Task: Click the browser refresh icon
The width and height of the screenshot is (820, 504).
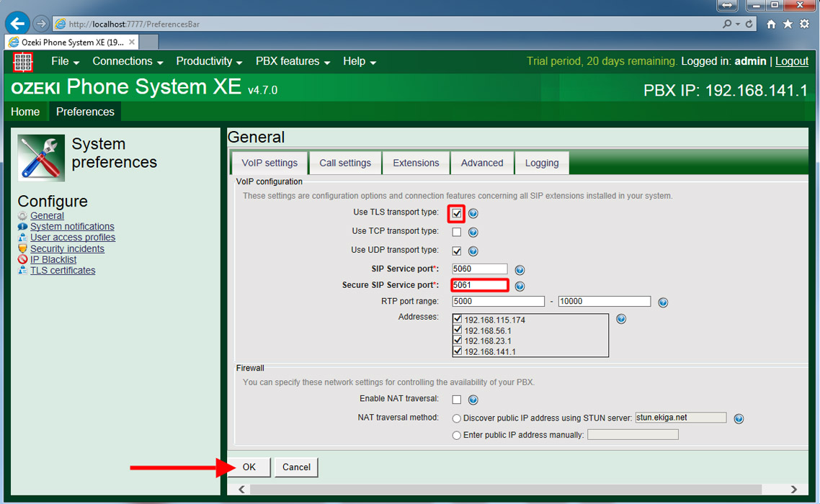Action: tap(749, 24)
